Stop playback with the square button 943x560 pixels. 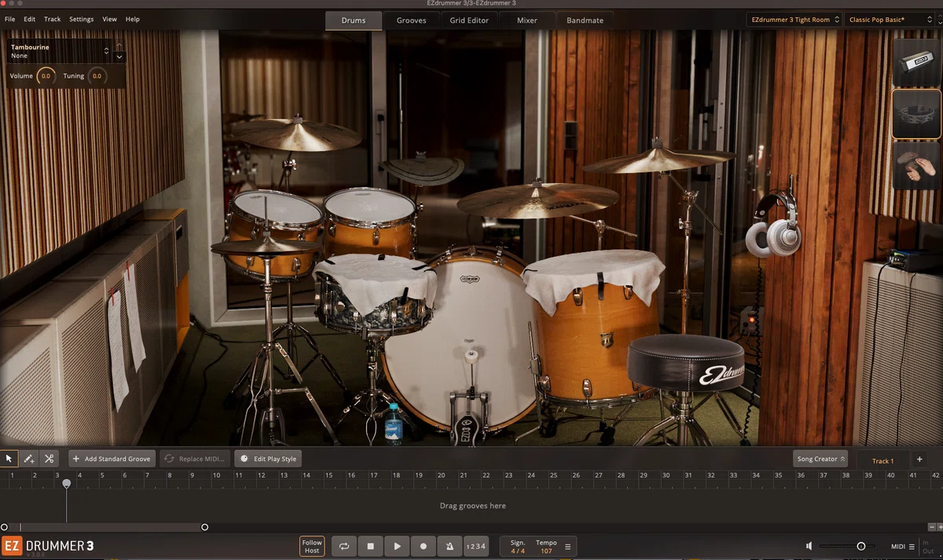tap(370, 546)
